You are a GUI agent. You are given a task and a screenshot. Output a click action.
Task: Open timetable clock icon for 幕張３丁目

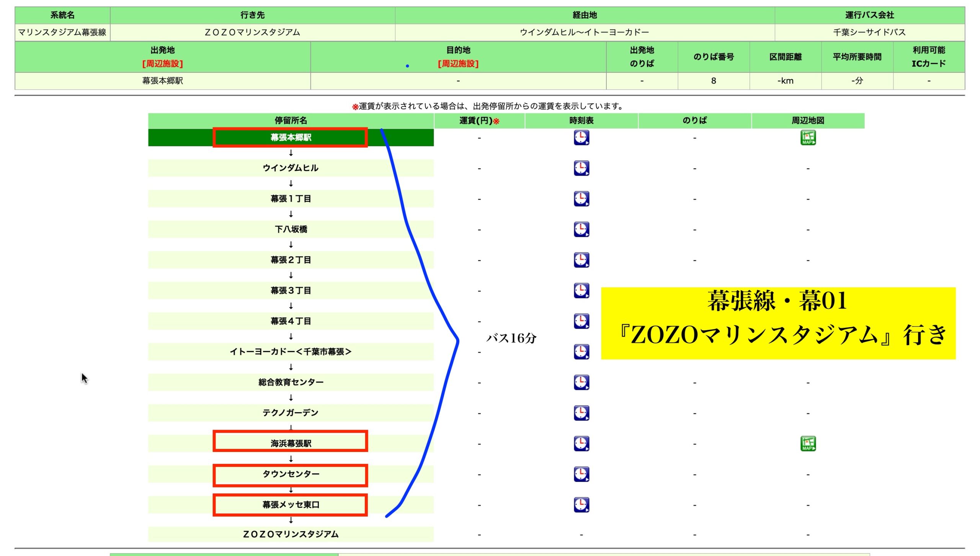(581, 290)
